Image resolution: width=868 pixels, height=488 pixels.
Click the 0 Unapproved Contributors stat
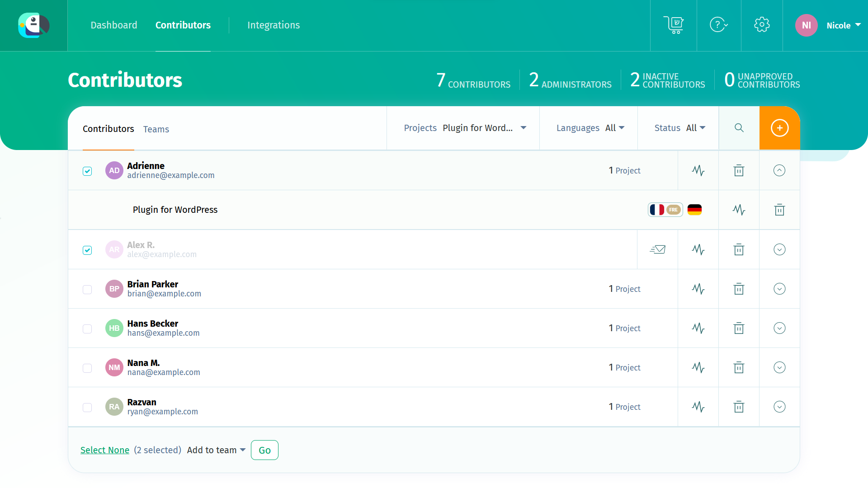[762, 80]
